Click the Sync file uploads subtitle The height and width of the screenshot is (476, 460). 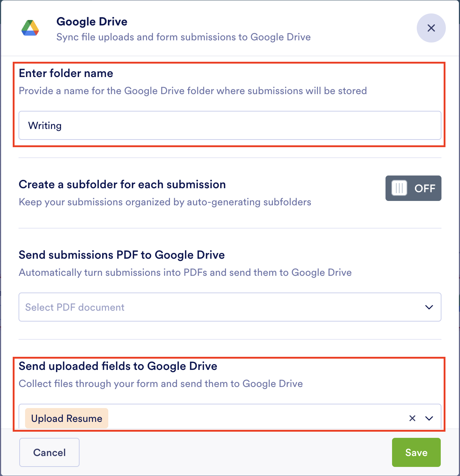coord(183,37)
